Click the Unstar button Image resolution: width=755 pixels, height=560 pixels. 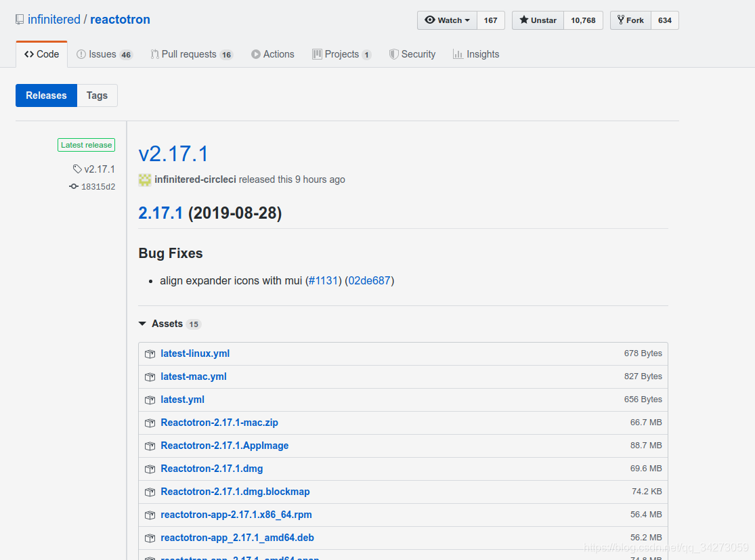point(538,20)
